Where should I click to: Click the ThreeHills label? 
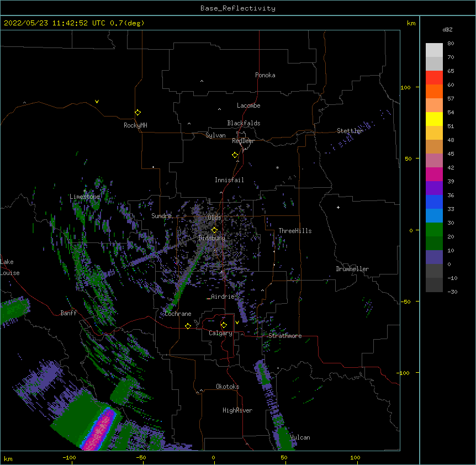click(295, 231)
